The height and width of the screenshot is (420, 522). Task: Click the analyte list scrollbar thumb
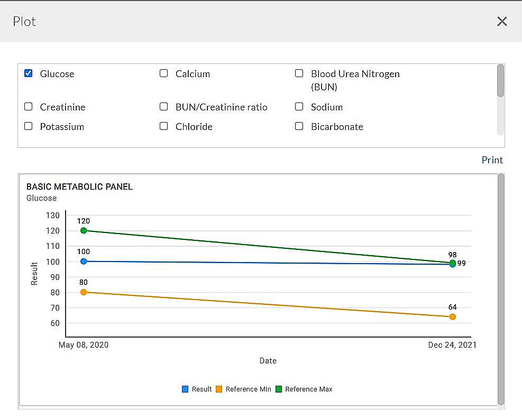(500, 81)
